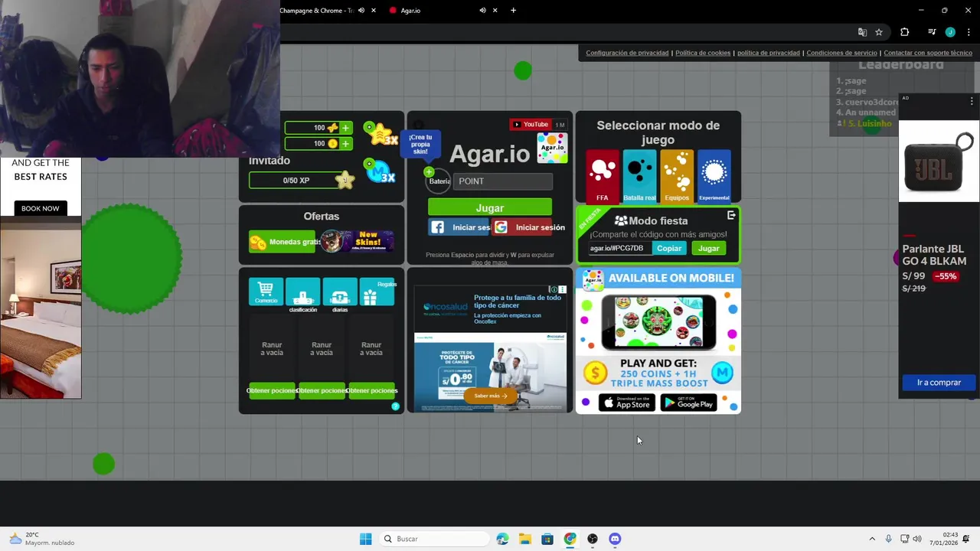
Task: Open the Regalos gift icon
Action: [x=377, y=292]
